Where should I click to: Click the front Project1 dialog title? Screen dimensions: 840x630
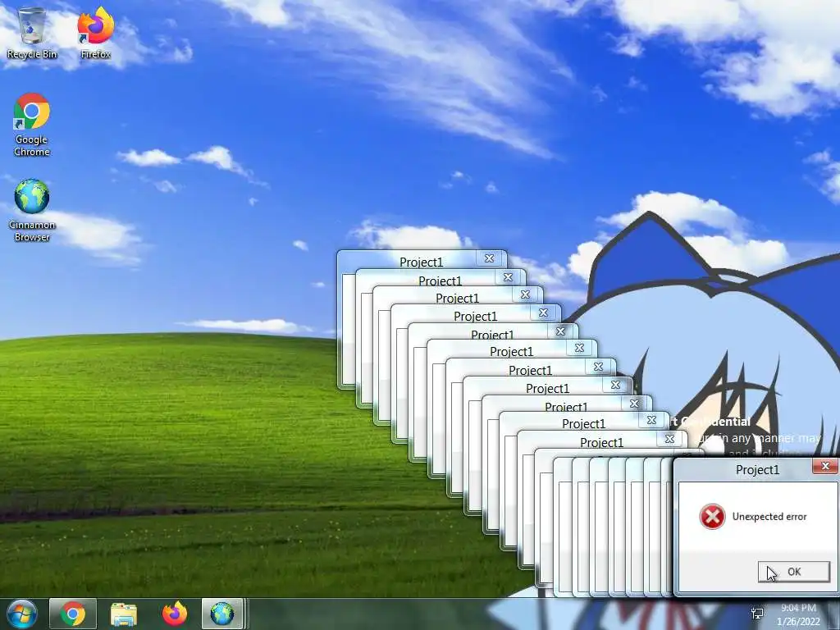click(757, 470)
